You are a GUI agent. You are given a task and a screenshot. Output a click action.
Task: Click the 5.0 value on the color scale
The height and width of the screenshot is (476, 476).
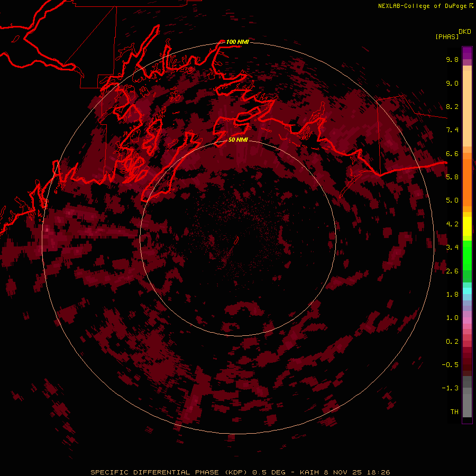click(452, 200)
